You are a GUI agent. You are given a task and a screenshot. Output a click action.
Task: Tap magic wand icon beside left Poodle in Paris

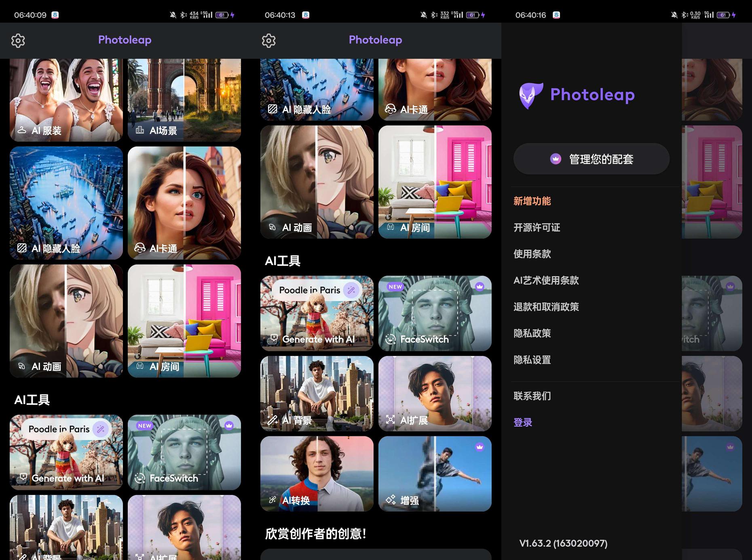[101, 429]
